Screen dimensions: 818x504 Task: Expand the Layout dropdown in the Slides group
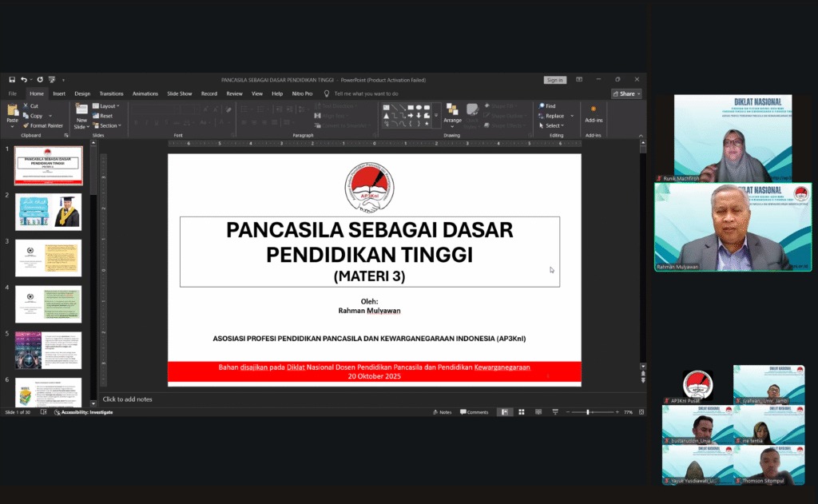tap(106, 106)
